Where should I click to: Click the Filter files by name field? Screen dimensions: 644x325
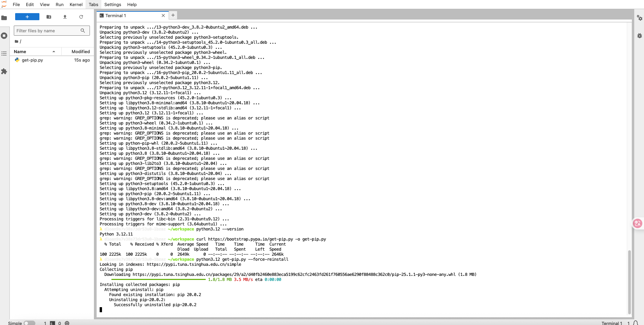click(x=52, y=31)
